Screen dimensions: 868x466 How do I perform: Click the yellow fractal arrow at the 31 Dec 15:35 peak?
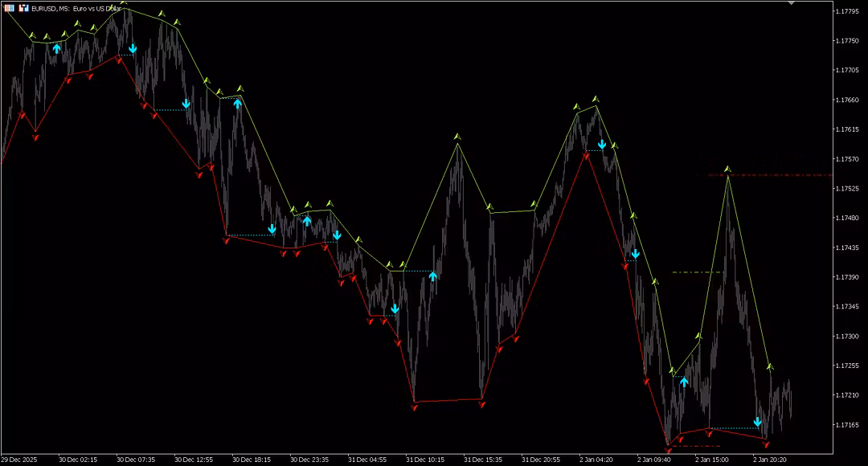[x=457, y=137]
